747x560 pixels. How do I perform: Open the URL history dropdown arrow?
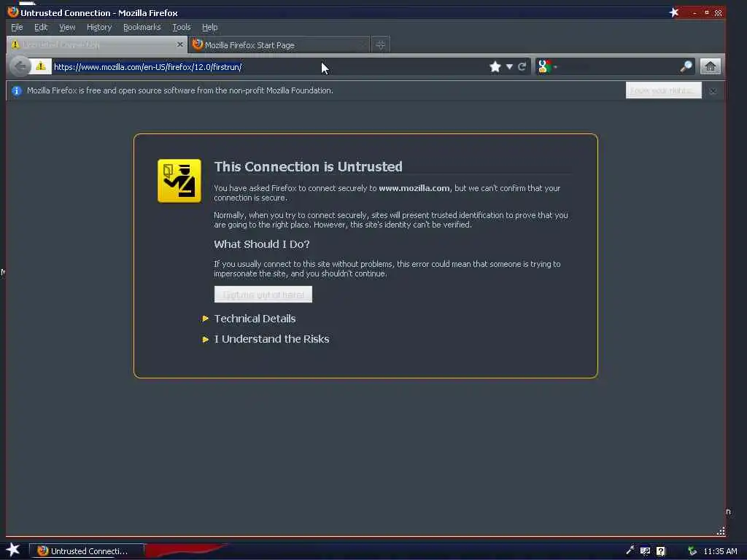(x=509, y=66)
